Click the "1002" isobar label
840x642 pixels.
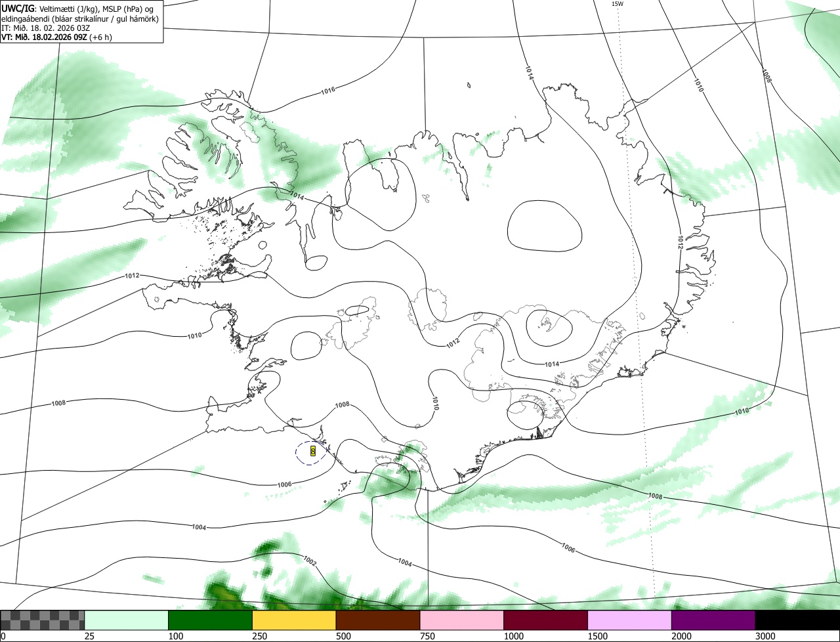tap(310, 561)
